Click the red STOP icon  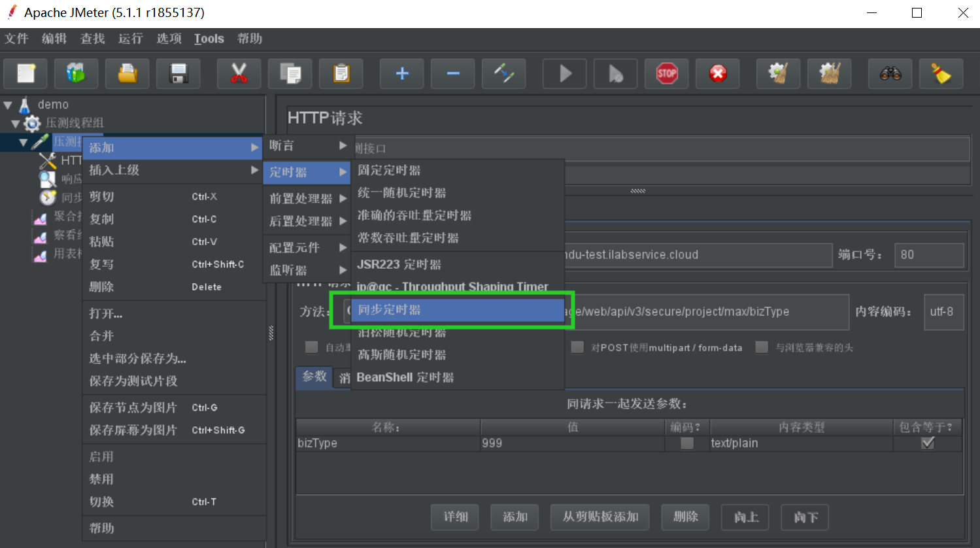[x=667, y=73]
